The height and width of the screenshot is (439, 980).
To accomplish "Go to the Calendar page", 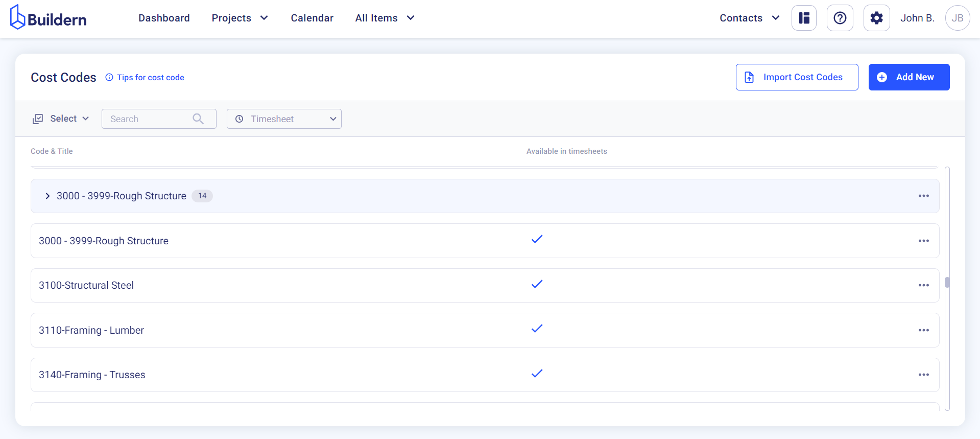I will [x=312, y=18].
